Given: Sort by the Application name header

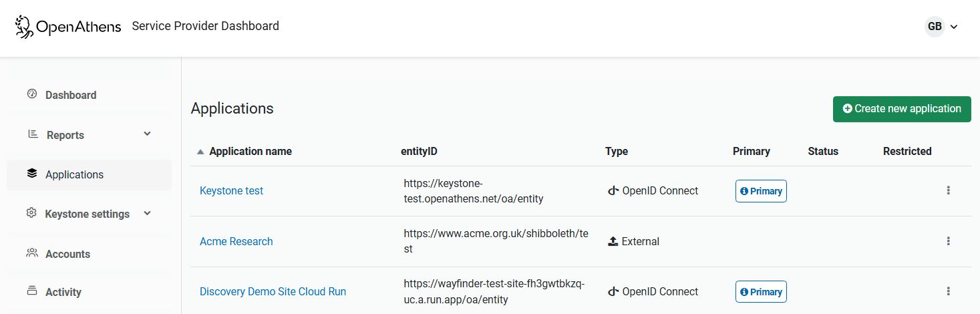Looking at the screenshot, I should coord(251,152).
